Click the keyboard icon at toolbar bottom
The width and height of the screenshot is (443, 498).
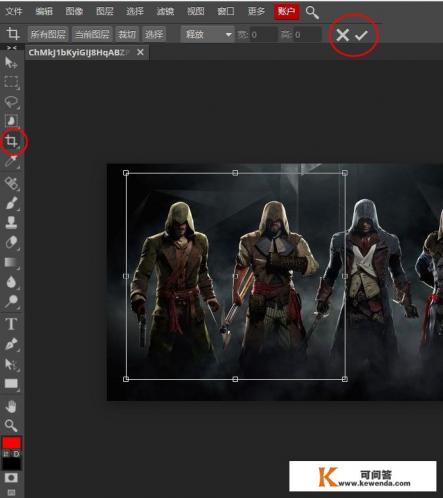click(11, 492)
